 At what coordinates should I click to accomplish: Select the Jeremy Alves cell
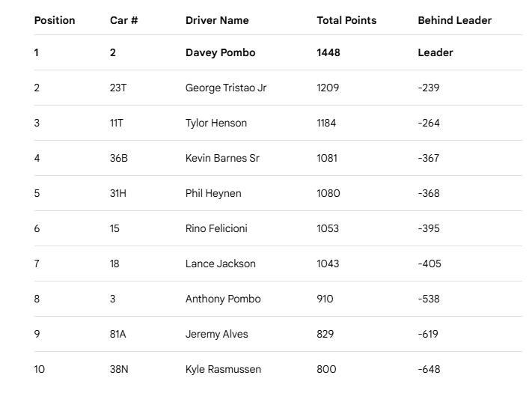(216, 334)
